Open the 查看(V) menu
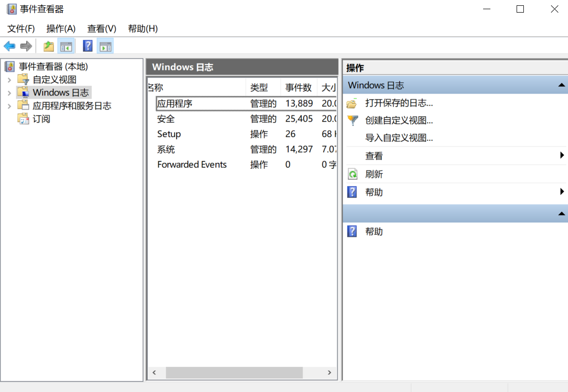This screenshot has width=568, height=392. click(x=102, y=29)
